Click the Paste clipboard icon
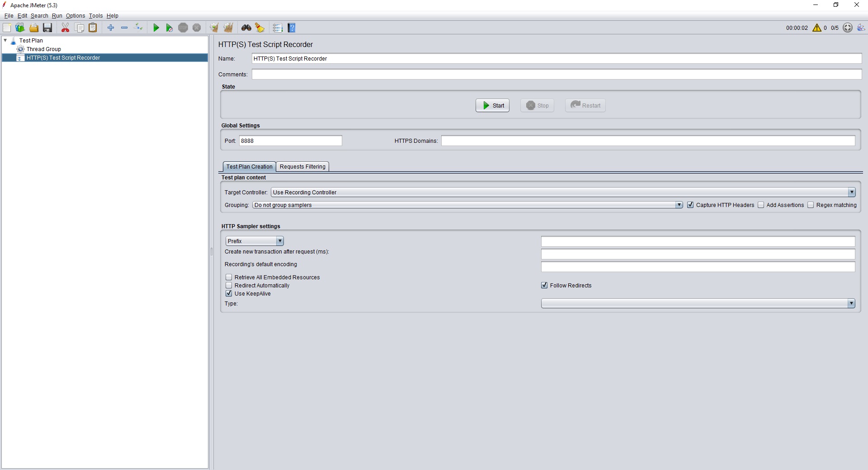This screenshot has width=868, height=470. 93,28
